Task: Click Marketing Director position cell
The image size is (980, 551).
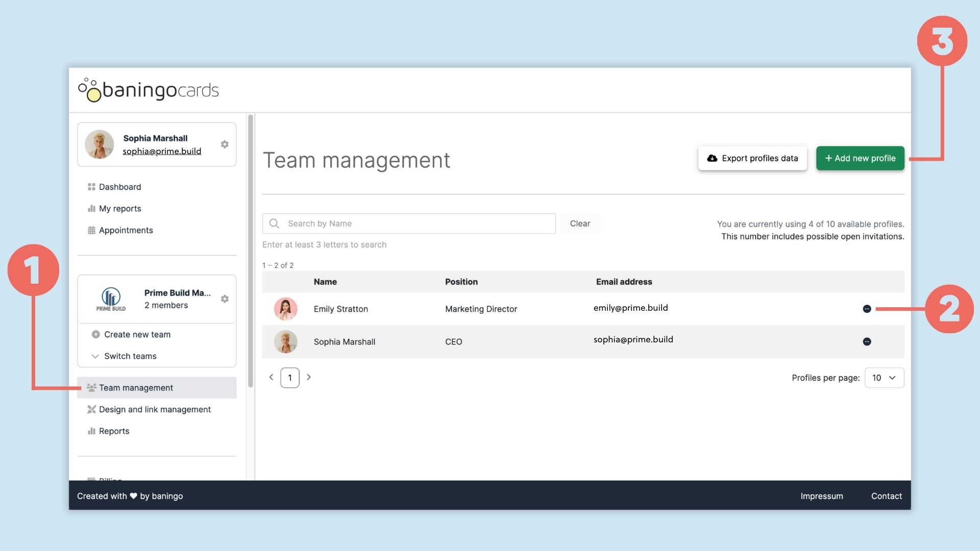Action: [x=481, y=309]
